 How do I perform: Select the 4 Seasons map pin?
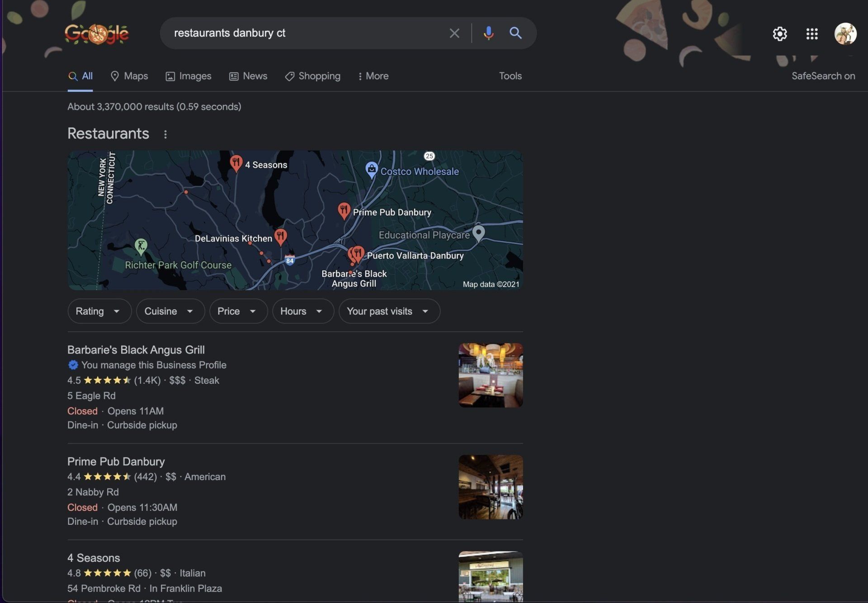pos(236,163)
